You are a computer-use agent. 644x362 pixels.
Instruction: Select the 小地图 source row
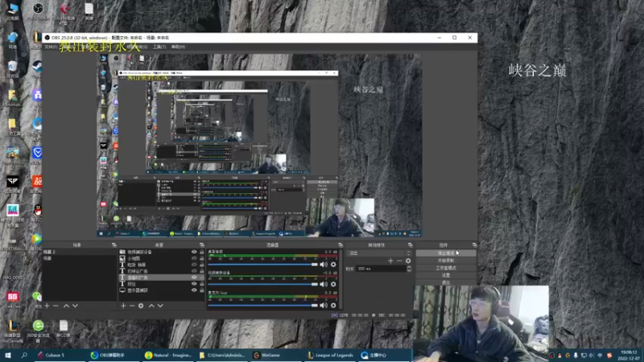point(161,258)
